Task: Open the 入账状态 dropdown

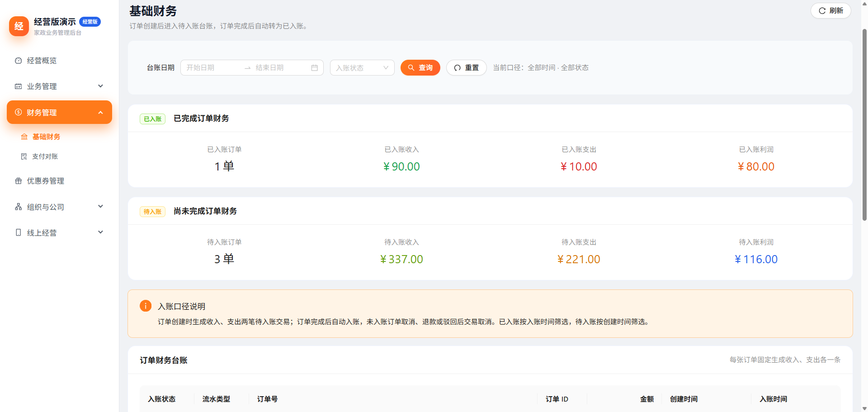Action: point(362,68)
